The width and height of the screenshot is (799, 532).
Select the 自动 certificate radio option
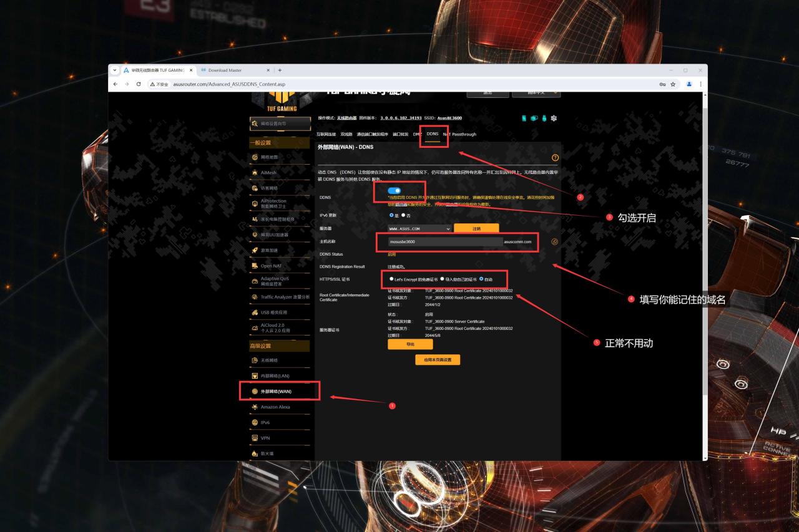[481, 279]
